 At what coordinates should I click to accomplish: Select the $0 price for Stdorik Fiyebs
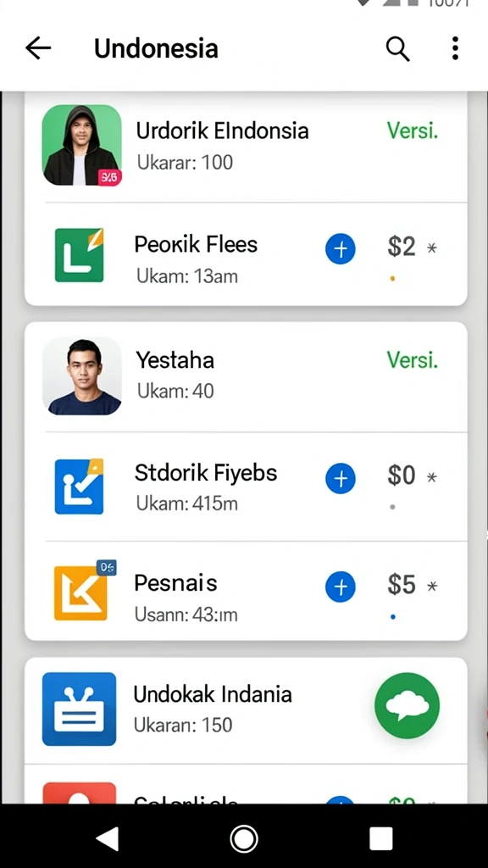tap(402, 475)
